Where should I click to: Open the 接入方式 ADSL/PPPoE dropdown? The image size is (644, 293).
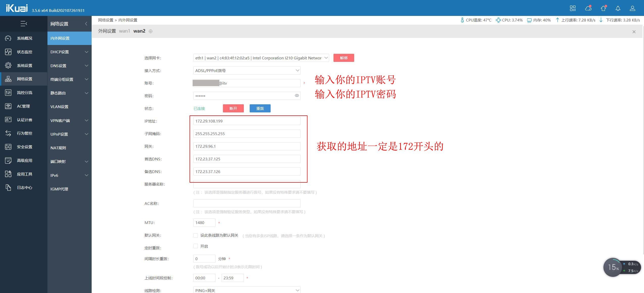click(246, 70)
